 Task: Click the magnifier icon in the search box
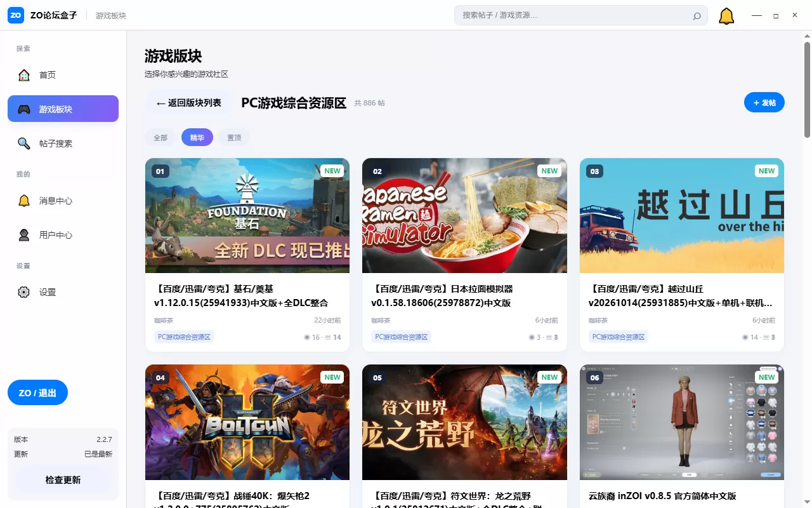coord(697,16)
